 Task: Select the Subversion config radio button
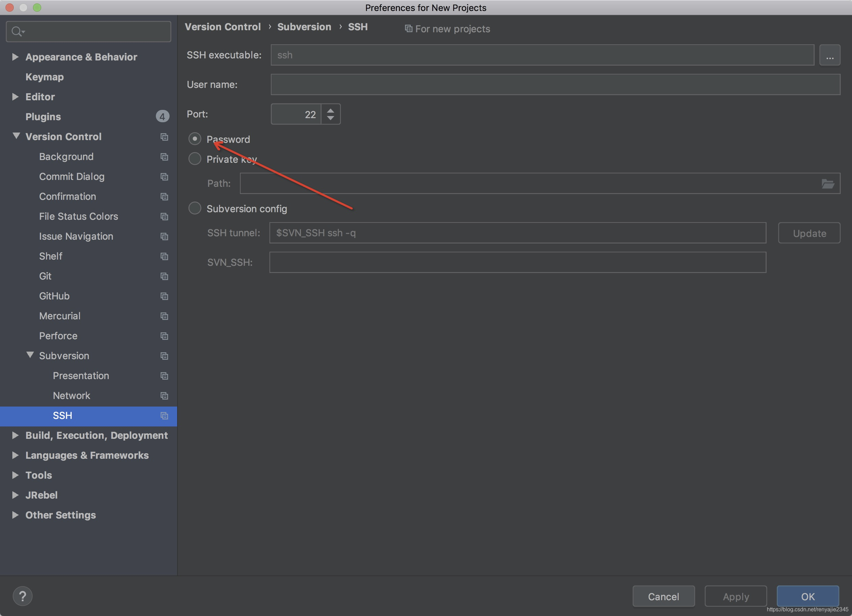click(195, 208)
